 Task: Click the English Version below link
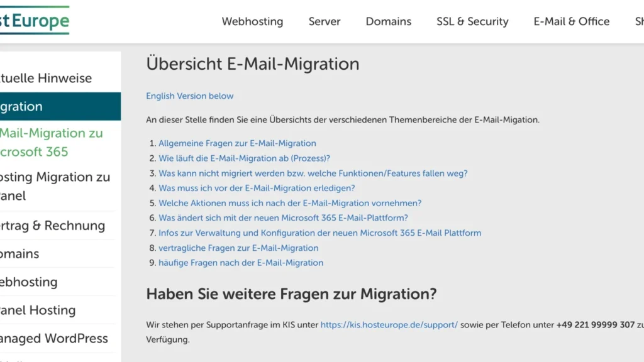click(x=190, y=96)
